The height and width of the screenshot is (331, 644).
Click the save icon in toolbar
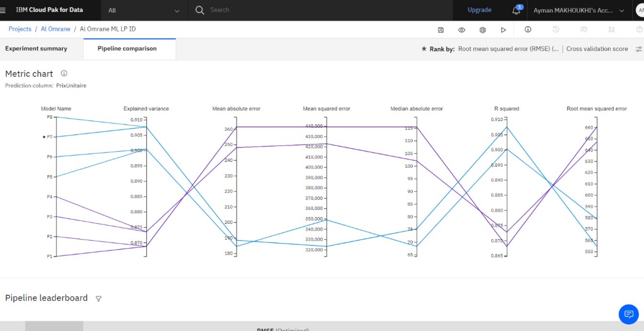tap(441, 30)
